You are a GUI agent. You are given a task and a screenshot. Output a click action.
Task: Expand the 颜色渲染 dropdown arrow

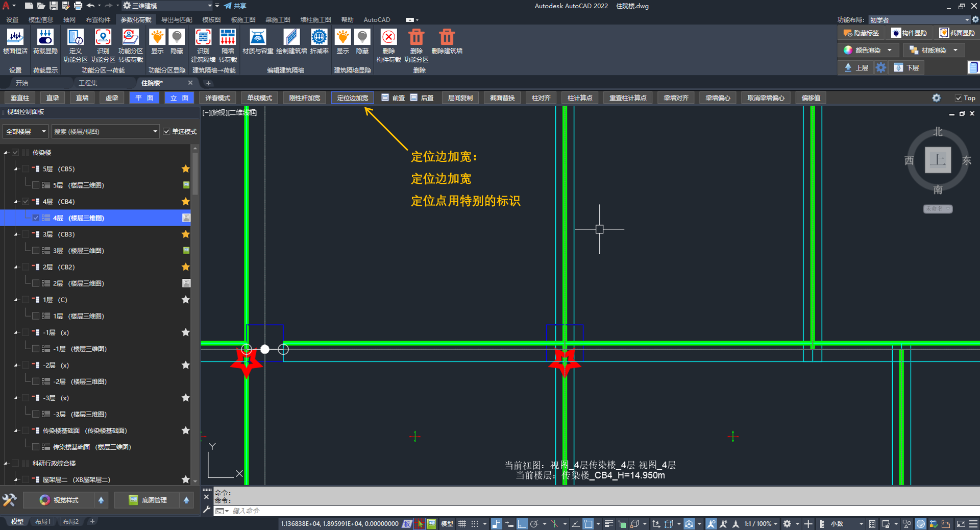890,50
